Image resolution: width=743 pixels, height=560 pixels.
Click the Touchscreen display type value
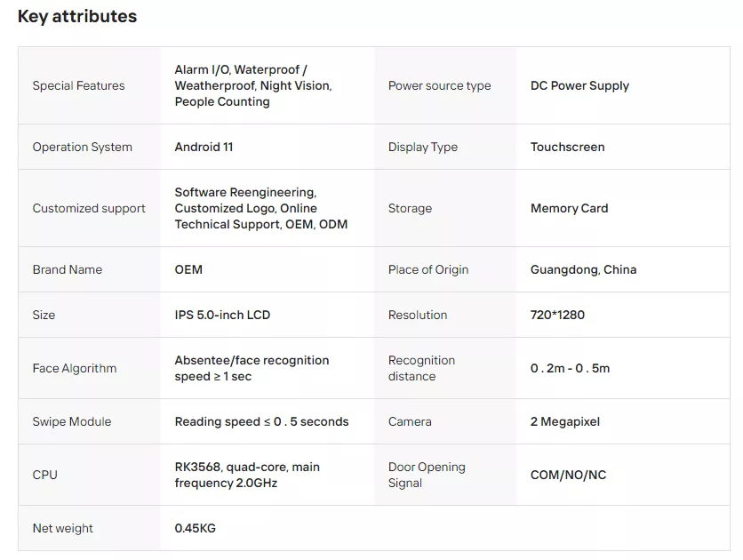point(567,147)
